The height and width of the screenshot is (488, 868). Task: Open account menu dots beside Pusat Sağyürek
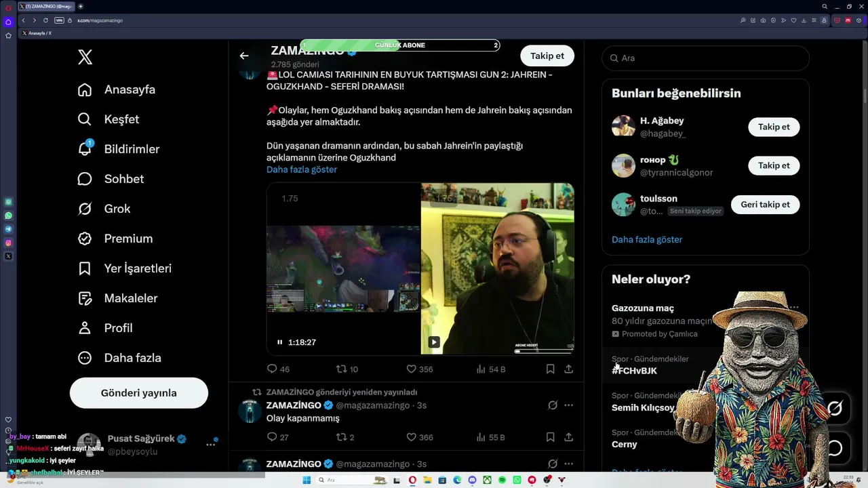(x=211, y=445)
